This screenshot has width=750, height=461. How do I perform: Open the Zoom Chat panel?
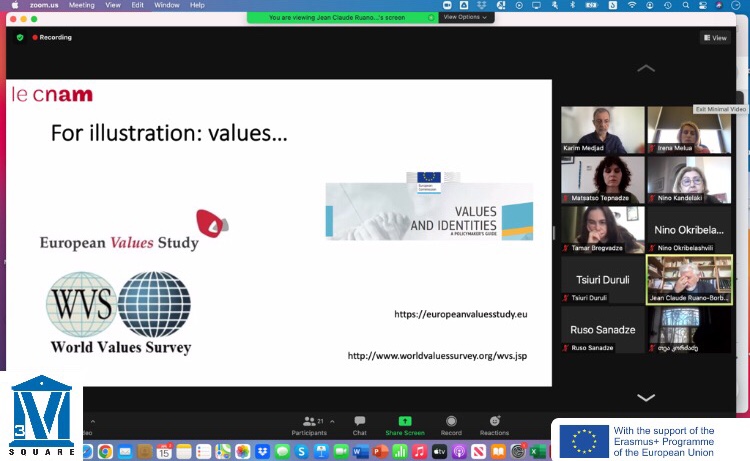tap(360, 426)
